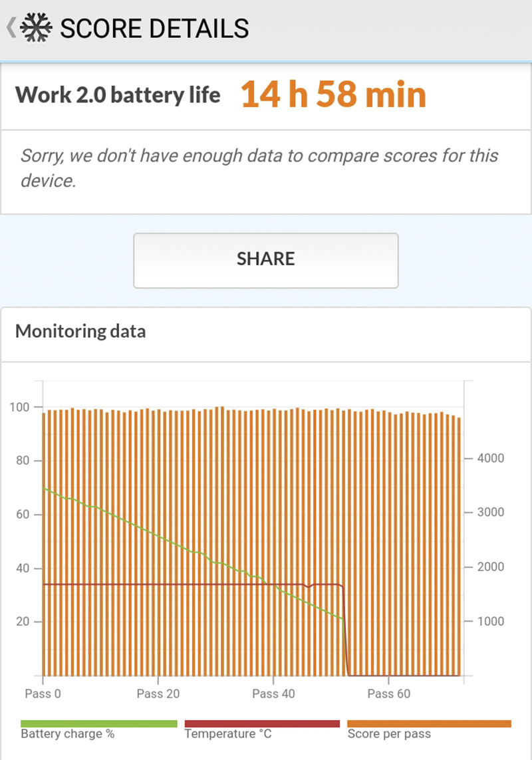Tap the 4000 mark on right axis

tap(491, 459)
